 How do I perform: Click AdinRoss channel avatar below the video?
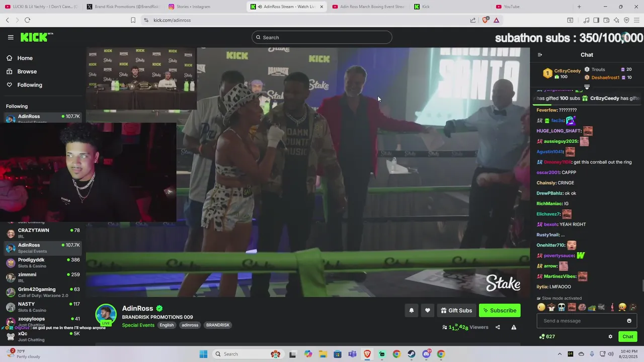[106, 315]
